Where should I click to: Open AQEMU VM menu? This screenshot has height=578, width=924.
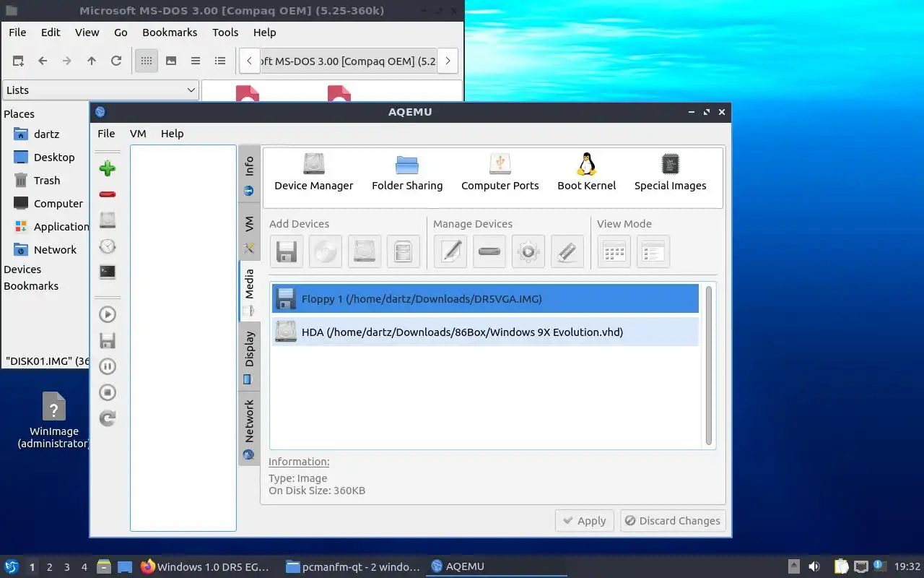click(138, 134)
